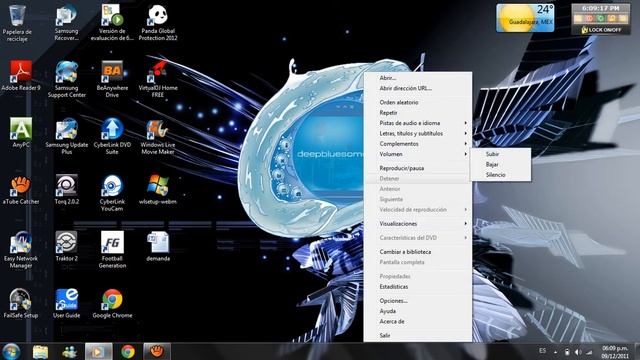
Task: Select the demanda document icon
Action: tap(158, 247)
